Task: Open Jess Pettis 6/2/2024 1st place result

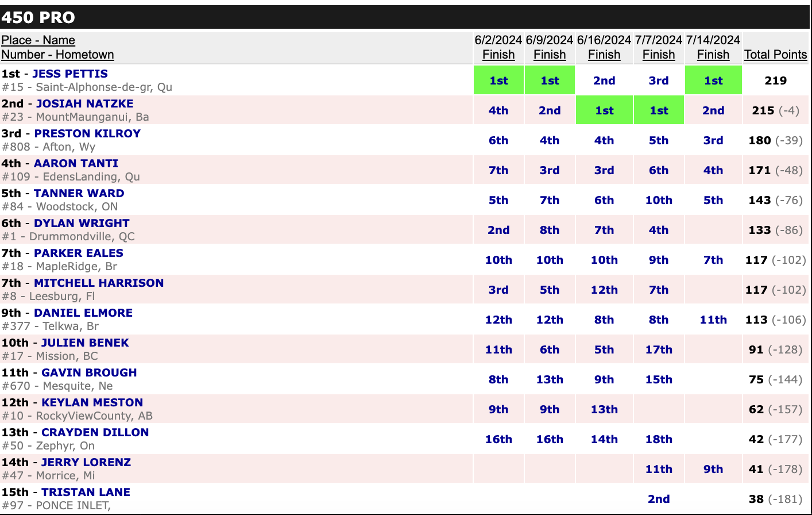Action: pos(498,80)
